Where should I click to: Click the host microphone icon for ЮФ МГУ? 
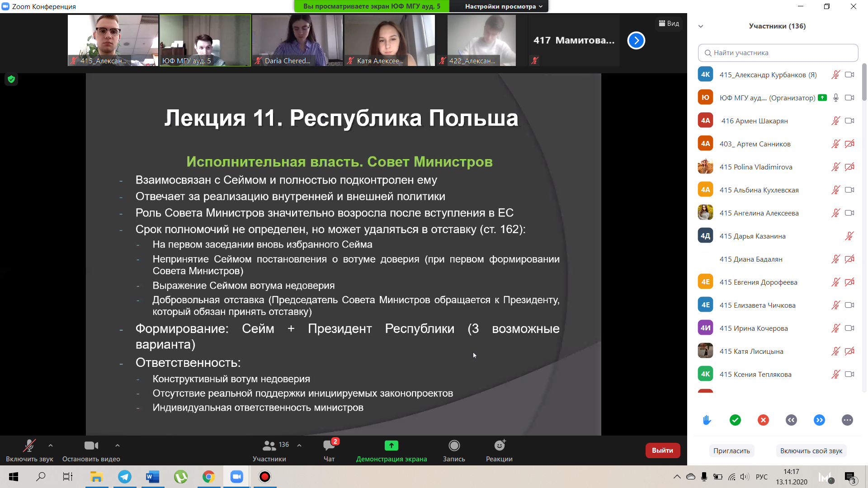coord(836,98)
